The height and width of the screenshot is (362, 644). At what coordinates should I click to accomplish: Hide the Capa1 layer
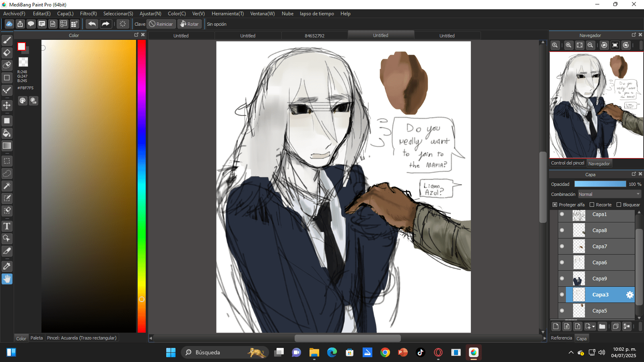point(562,214)
